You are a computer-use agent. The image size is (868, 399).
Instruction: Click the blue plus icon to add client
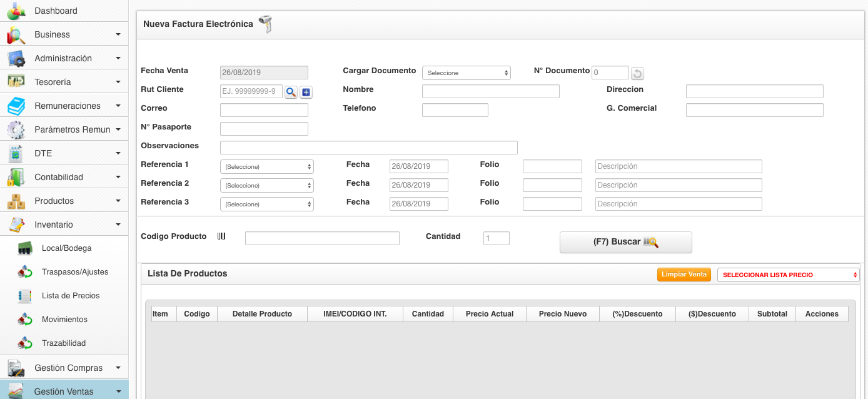pyautogui.click(x=306, y=93)
